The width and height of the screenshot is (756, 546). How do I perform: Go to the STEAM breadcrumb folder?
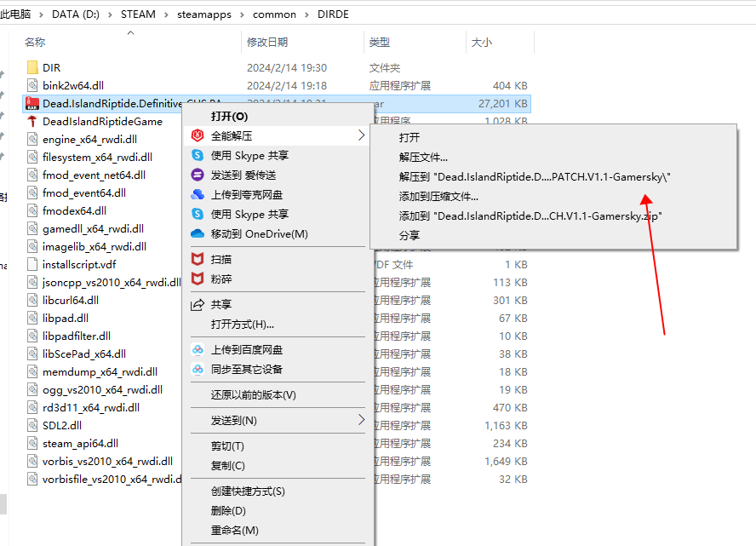138,14
